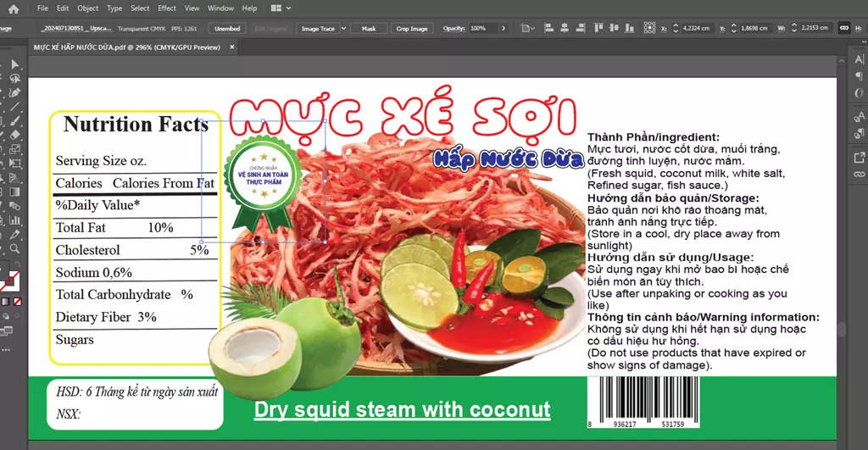Image resolution: width=868 pixels, height=450 pixels.
Task: Select the Zoom magnifier tool
Action: pyautogui.click(x=15, y=248)
